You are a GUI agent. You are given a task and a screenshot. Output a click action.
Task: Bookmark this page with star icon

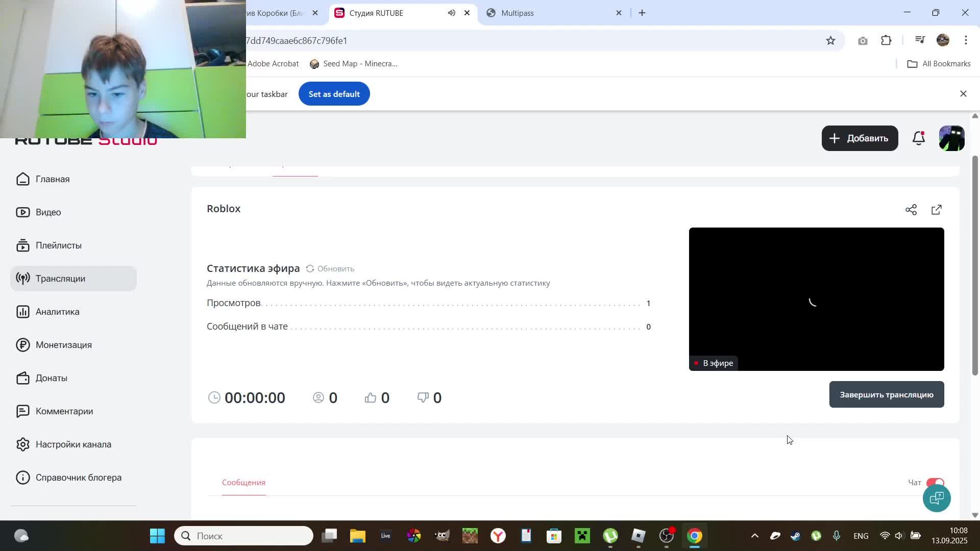point(830,41)
